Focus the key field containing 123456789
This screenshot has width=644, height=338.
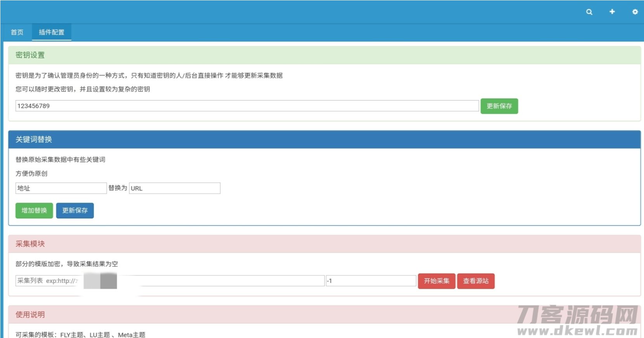(247, 106)
